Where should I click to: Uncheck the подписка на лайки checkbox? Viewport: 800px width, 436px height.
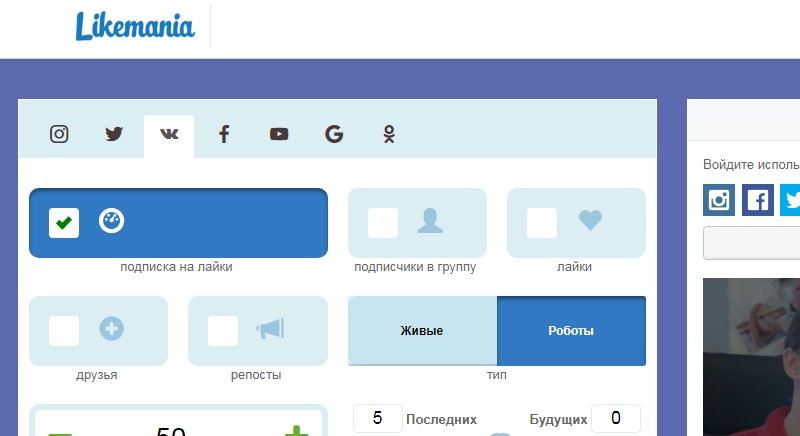coord(64,223)
